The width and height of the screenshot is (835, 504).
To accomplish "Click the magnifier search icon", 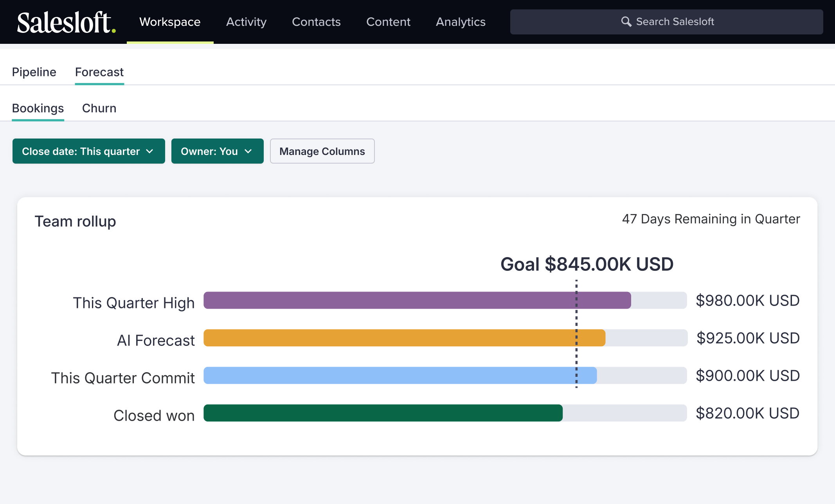I will tap(626, 22).
